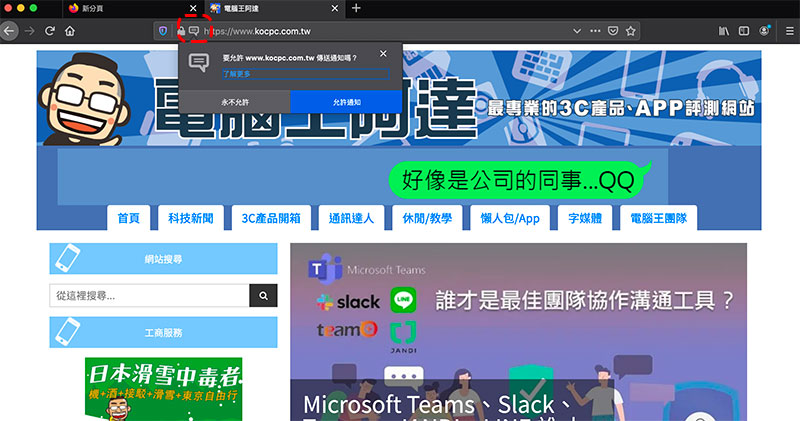
Task: Open the page actions three-dot menu
Action: pyautogui.click(x=596, y=31)
